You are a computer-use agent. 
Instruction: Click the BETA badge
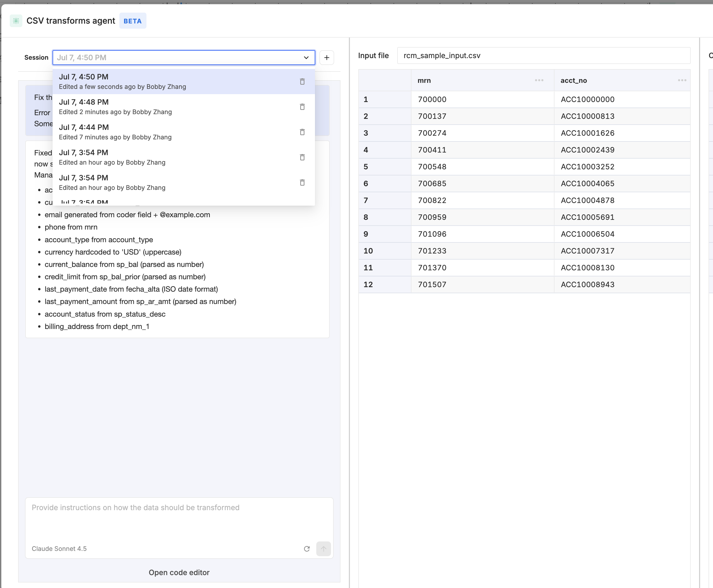[x=133, y=21]
